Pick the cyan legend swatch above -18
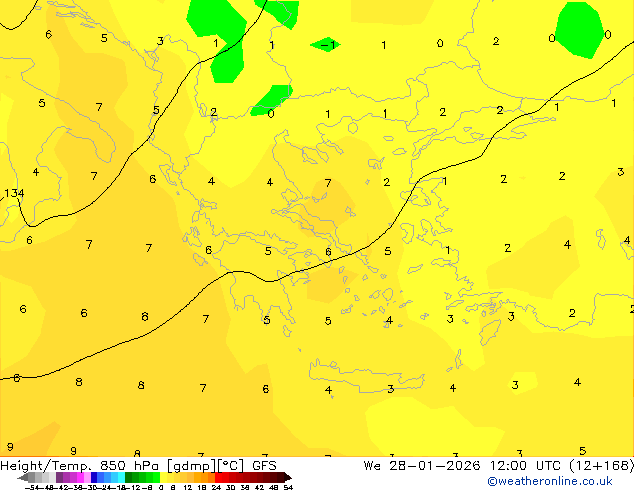The image size is (634, 490). pos(121,477)
